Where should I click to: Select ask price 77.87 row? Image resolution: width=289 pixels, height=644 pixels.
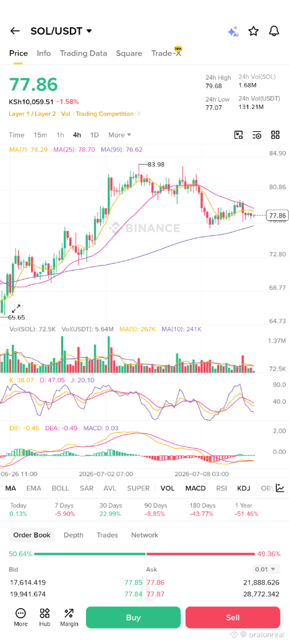point(155,594)
